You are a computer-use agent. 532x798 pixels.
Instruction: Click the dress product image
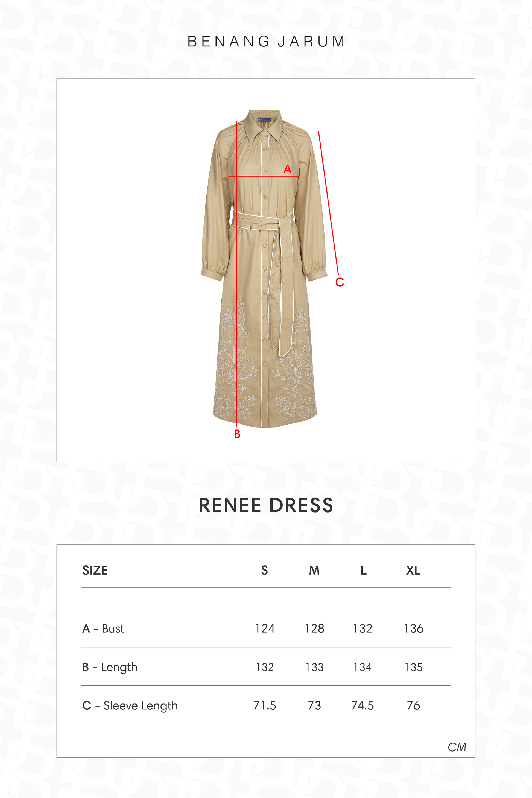point(265,268)
